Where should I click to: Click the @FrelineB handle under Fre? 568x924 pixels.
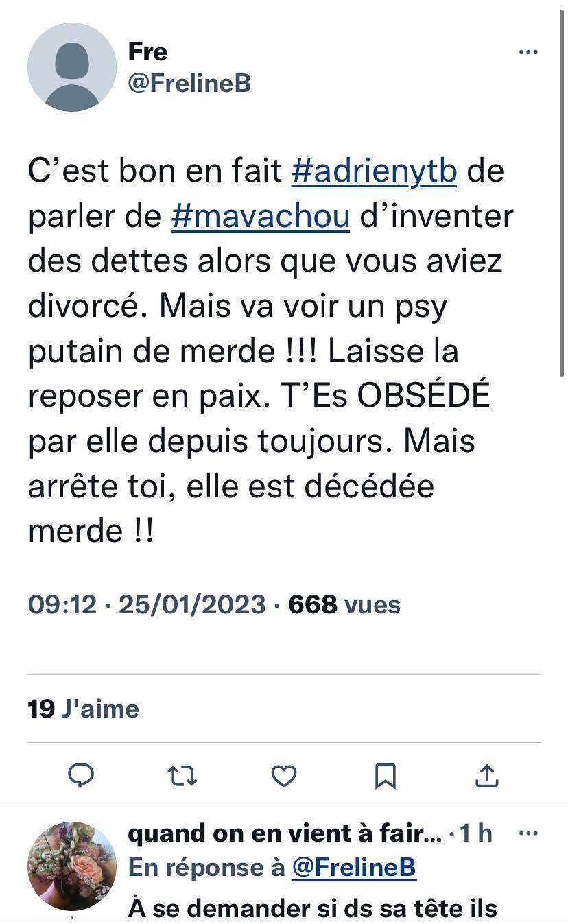point(189,83)
